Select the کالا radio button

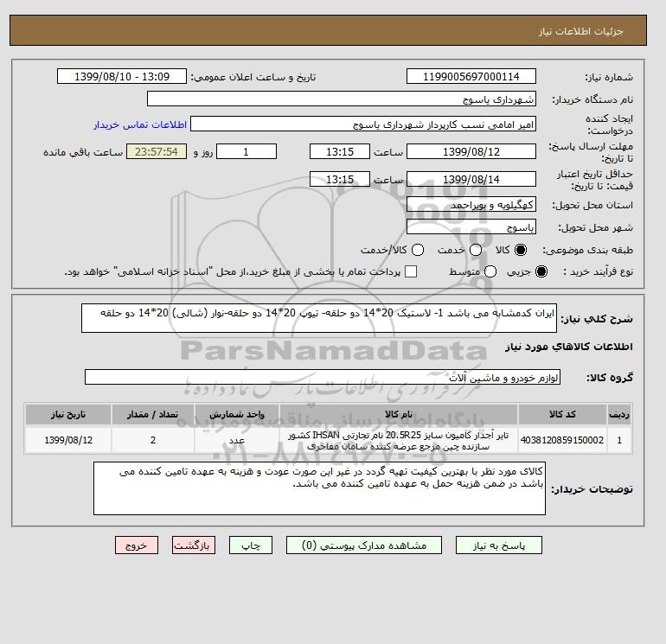point(521,250)
